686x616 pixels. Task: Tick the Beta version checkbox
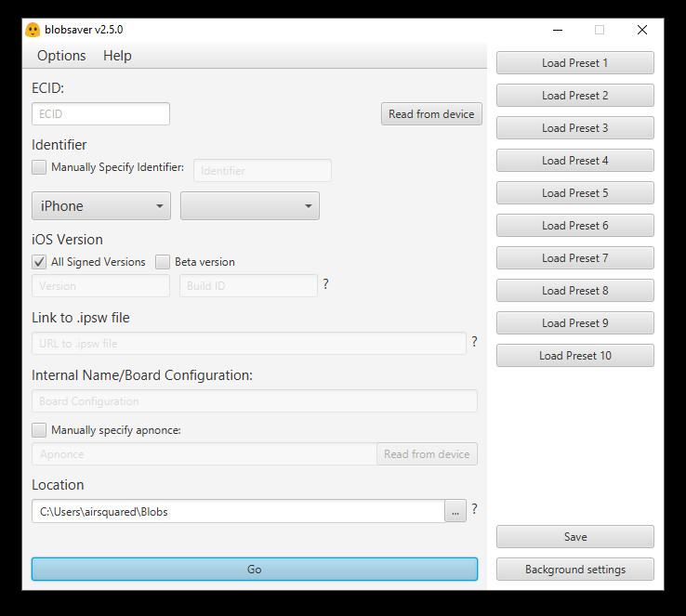pos(163,262)
